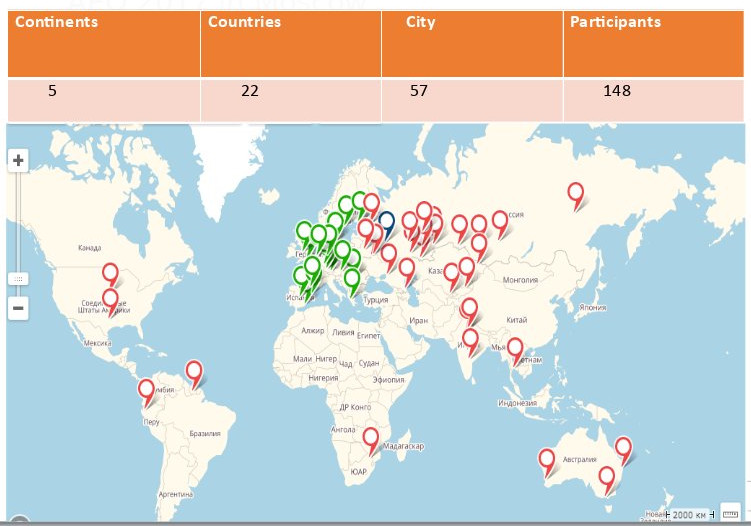Click the red pin near Colombia's Pacific coast
This screenshot has width=751, height=526.
[147, 390]
